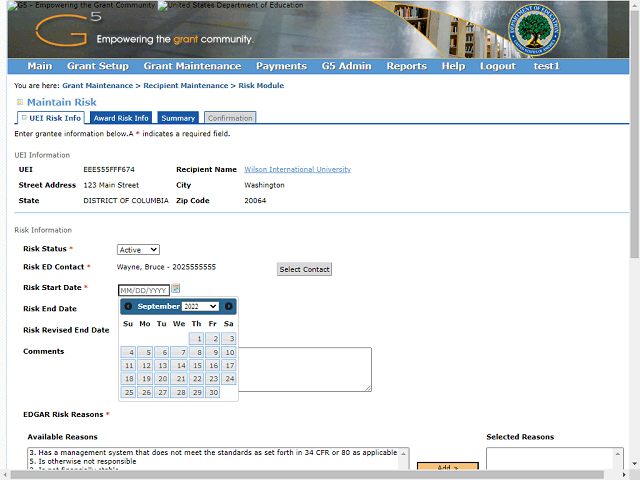Select September 24 in the calendar
Viewport: 640px width, 480px height.
(229, 378)
